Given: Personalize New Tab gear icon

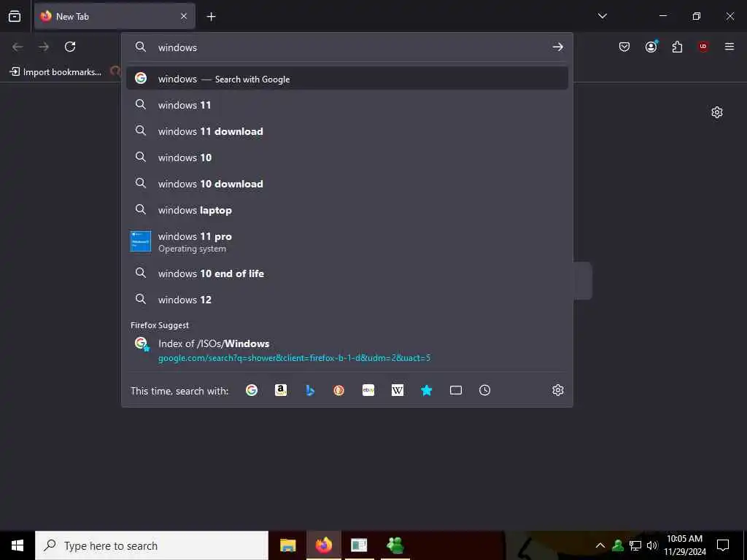Looking at the screenshot, I should point(717,112).
